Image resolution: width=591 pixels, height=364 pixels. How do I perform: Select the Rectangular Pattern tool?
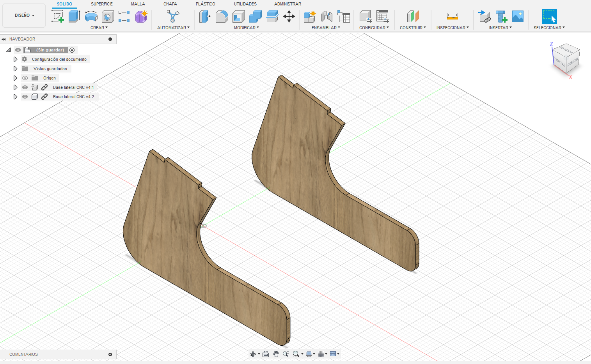[x=124, y=16]
